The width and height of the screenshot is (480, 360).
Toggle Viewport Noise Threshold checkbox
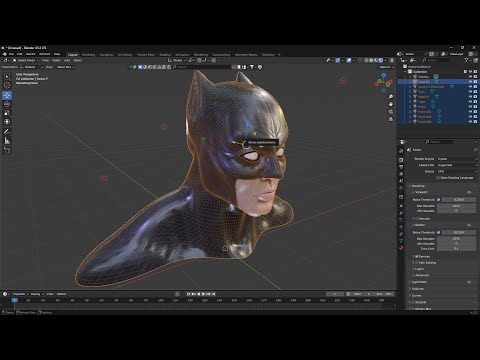[x=439, y=199]
